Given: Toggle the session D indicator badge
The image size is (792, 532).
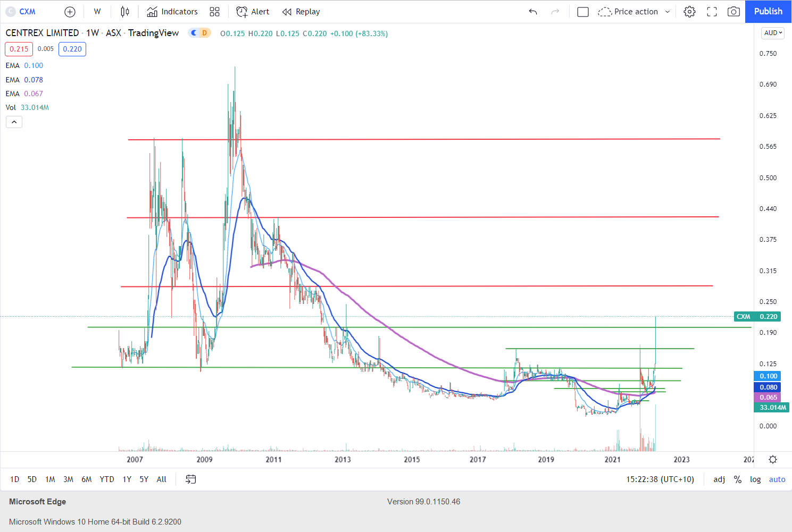Looking at the screenshot, I should (204, 33).
